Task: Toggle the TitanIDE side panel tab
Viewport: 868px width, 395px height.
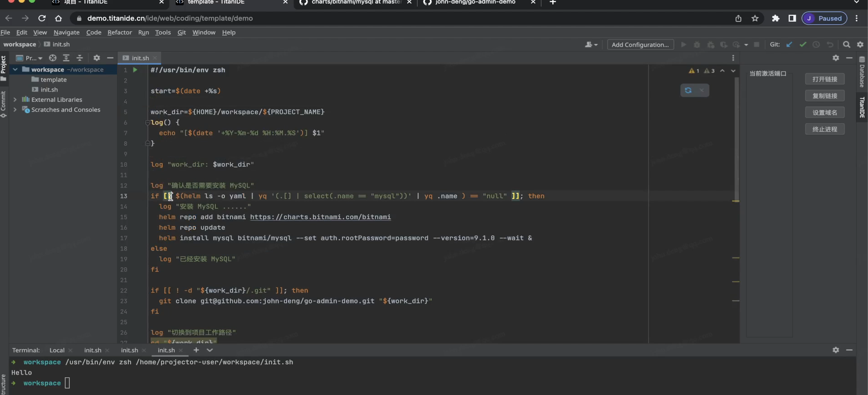Action: [862, 107]
